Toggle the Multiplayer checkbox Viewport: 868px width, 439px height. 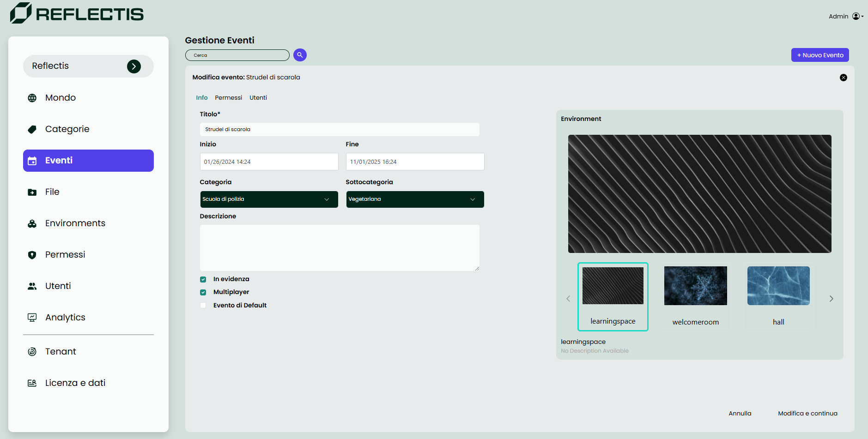click(x=203, y=292)
